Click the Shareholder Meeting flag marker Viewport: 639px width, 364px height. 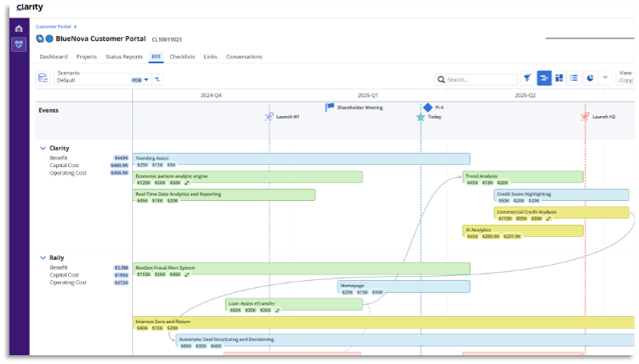click(x=329, y=107)
